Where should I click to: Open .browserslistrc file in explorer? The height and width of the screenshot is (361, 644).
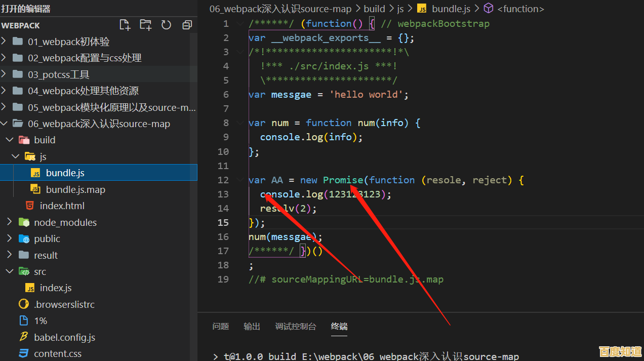(64, 304)
